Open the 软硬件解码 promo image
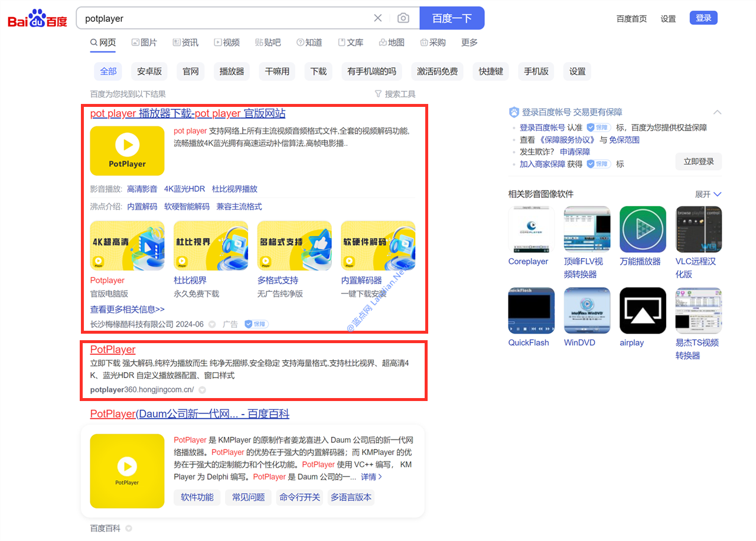The width and height of the screenshot is (756, 541). (x=378, y=246)
